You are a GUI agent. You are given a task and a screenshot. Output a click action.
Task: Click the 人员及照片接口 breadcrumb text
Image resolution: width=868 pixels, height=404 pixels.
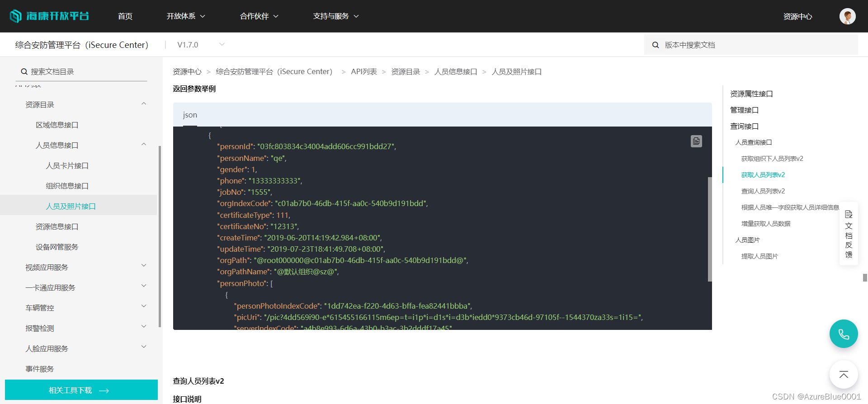(x=517, y=71)
